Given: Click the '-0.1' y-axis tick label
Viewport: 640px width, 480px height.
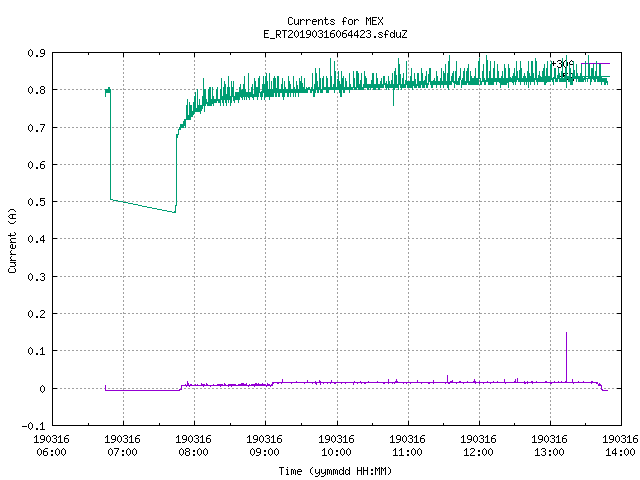Looking at the screenshot, I should (33, 426).
